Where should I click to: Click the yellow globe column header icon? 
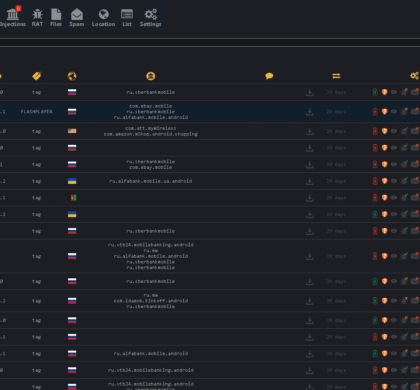[x=72, y=76]
